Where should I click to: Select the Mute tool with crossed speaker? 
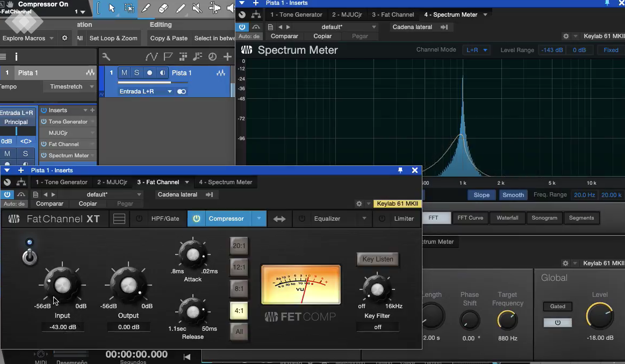pyautogui.click(x=197, y=8)
